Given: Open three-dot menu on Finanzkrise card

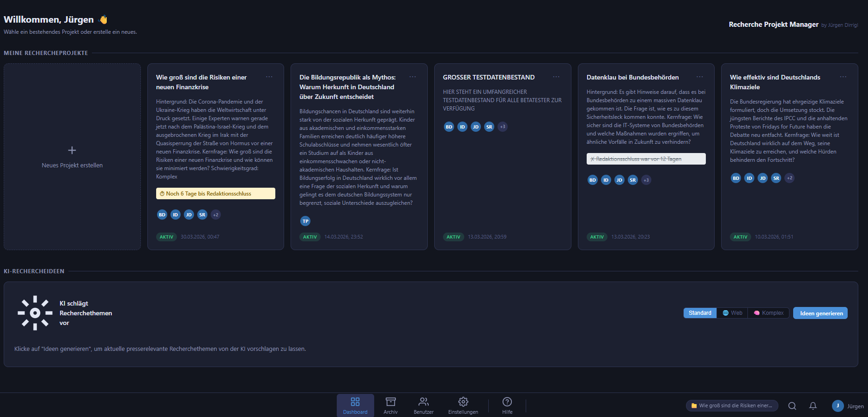Looking at the screenshot, I should (x=269, y=77).
